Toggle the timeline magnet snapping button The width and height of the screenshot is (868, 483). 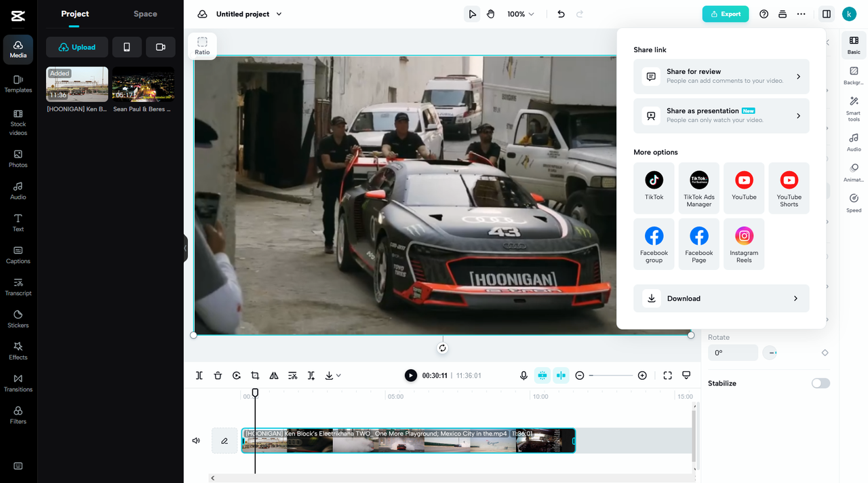point(542,375)
